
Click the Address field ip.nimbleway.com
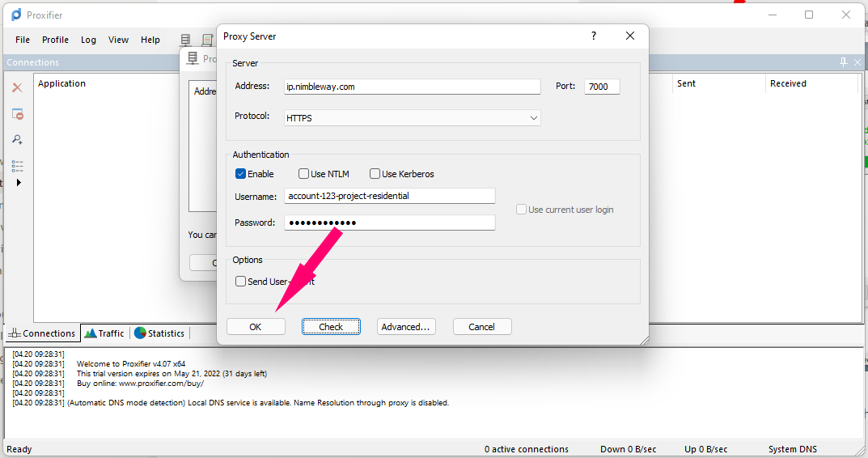(413, 87)
